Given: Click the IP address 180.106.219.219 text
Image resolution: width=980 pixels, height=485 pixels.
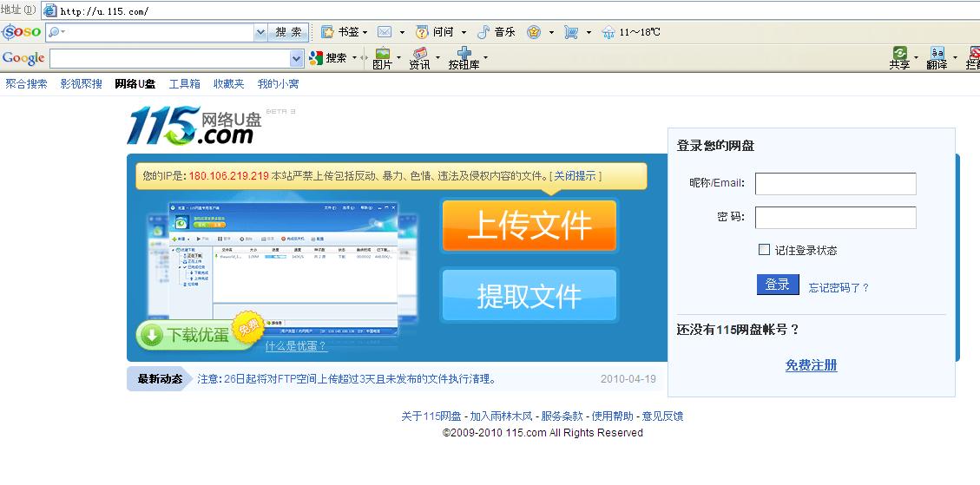Looking at the screenshot, I should click(229, 175).
